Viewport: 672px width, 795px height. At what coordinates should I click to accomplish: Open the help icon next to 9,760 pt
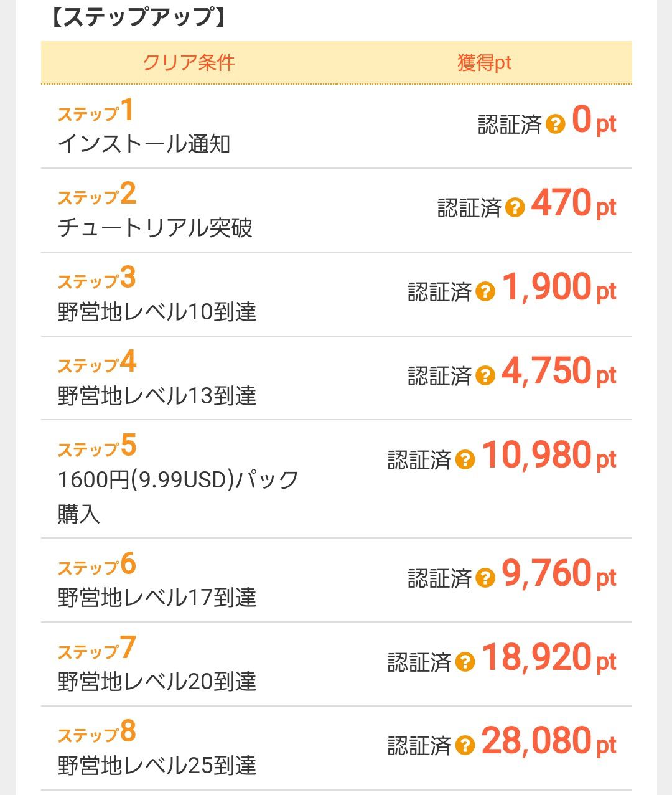[485, 578]
